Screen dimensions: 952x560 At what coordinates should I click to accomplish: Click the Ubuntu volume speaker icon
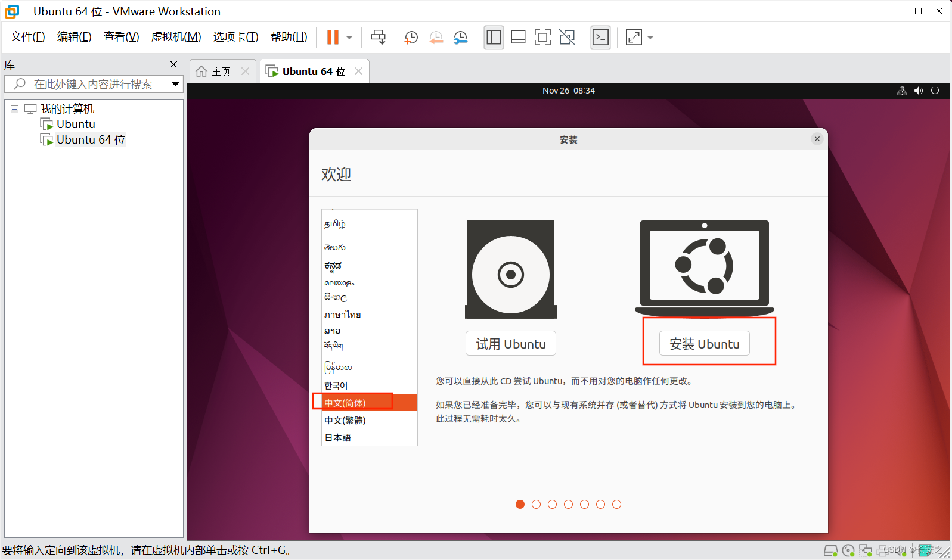pyautogui.click(x=919, y=91)
